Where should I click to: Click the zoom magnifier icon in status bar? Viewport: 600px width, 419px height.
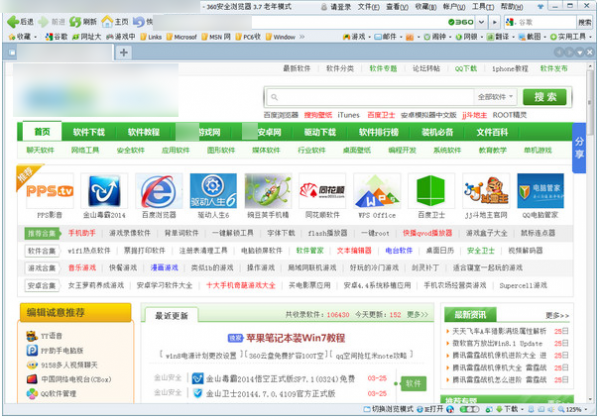(x=561, y=409)
